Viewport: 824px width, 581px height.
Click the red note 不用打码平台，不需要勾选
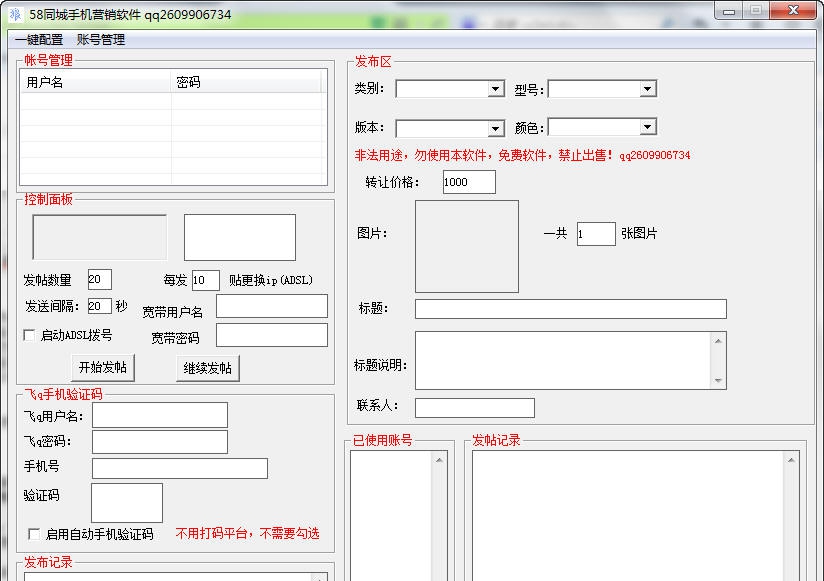tap(248, 534)
